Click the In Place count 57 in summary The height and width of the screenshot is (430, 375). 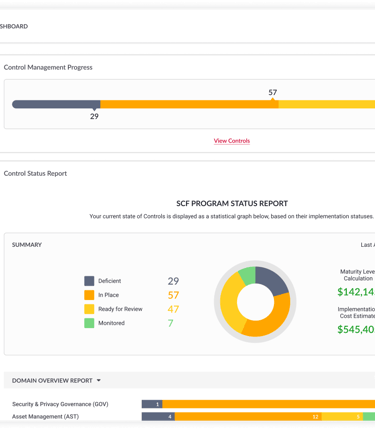pos(173,295)
